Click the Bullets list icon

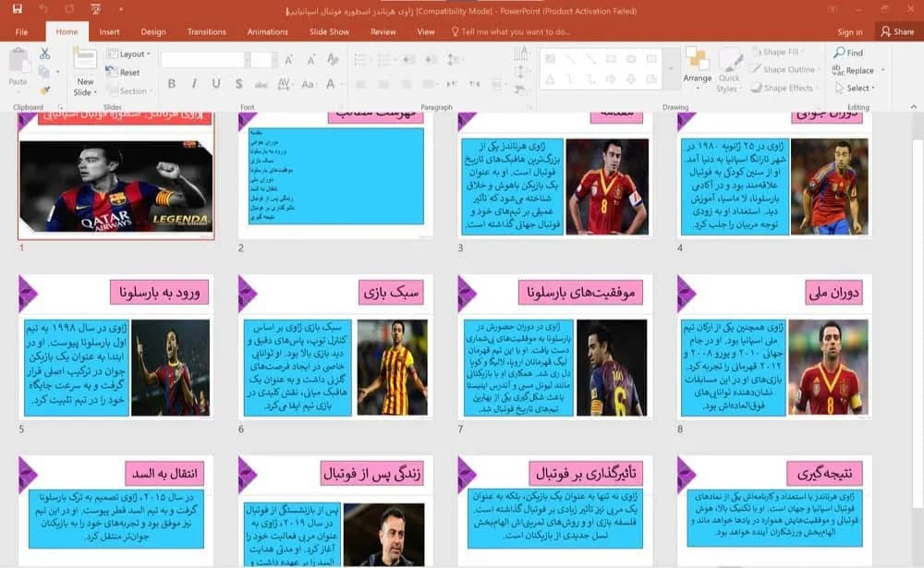pyautogui.click(x=360, y=59)
